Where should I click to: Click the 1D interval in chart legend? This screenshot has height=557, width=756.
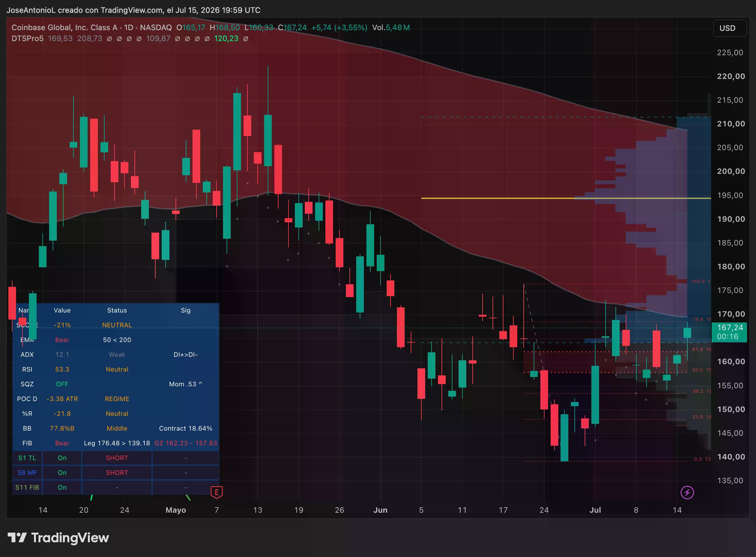[128, 28]
